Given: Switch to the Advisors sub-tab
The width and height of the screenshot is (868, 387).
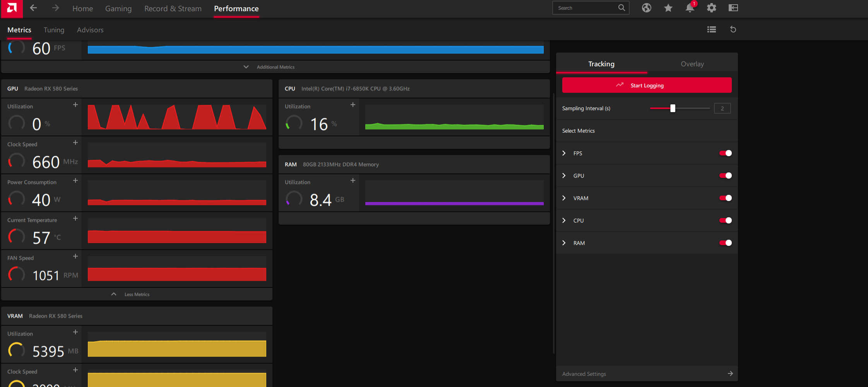Looking at the screenshot, I should tap(90, 30).
